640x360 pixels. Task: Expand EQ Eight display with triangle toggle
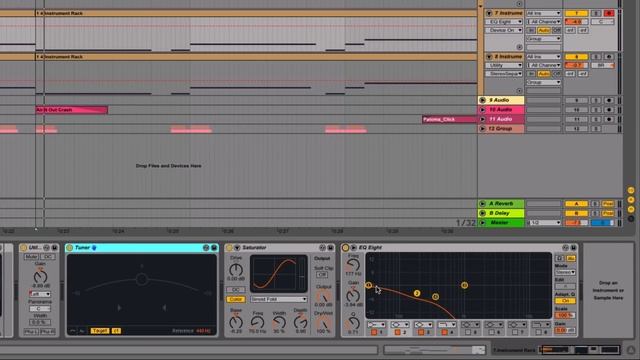point(354,248)
